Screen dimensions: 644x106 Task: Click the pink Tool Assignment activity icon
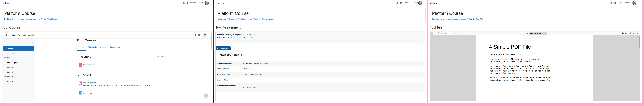tap(80, 83)
